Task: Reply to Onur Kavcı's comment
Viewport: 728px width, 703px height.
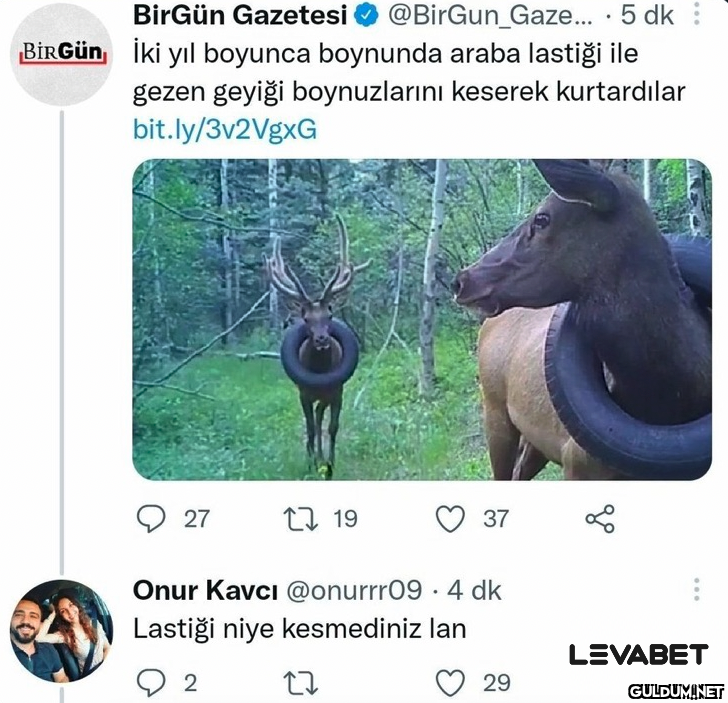Action: pyautogui.click(x=151, y=682)
